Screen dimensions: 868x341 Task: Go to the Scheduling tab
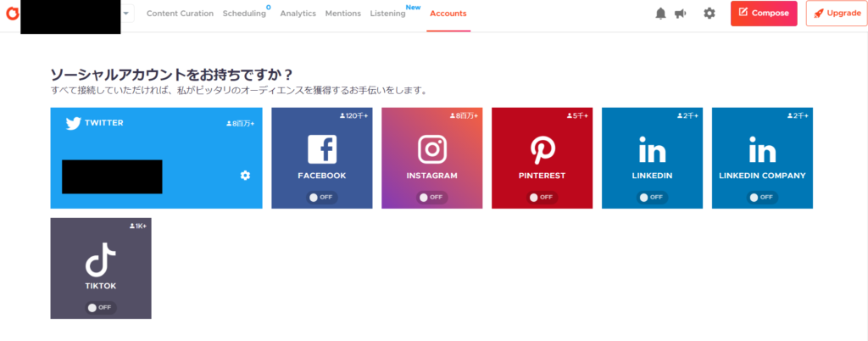click(x=244, y=14)
